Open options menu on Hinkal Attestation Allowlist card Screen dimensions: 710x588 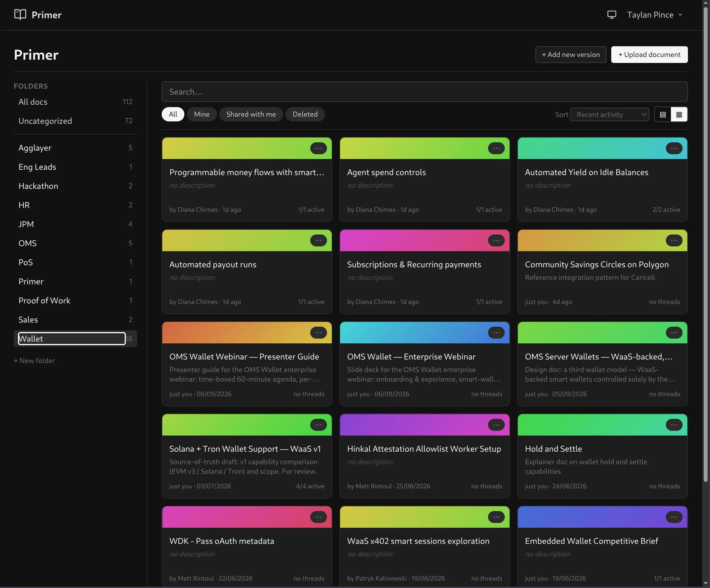(x=496, y=425)
